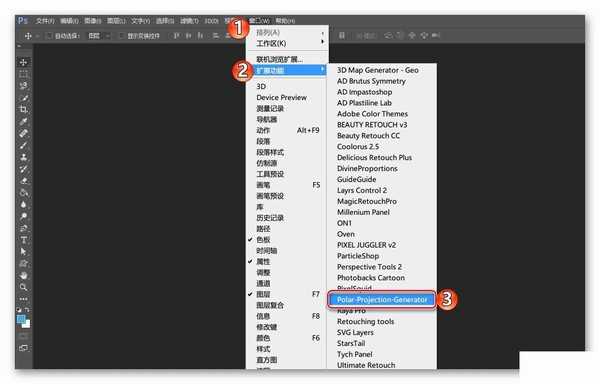Click the background color swatch
600x384 pixels.
(x=27, y=325)
